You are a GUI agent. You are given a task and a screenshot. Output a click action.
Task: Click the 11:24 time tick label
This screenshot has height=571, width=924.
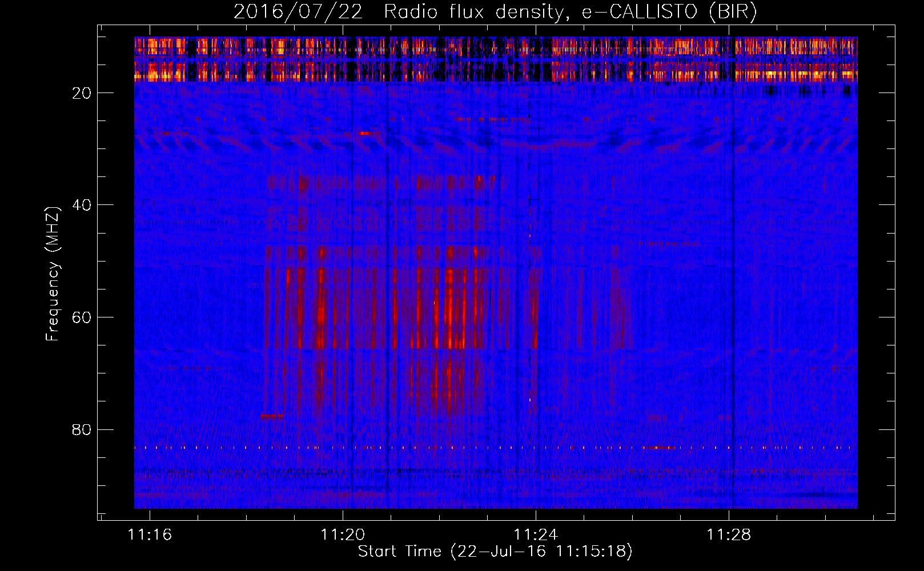536,535
